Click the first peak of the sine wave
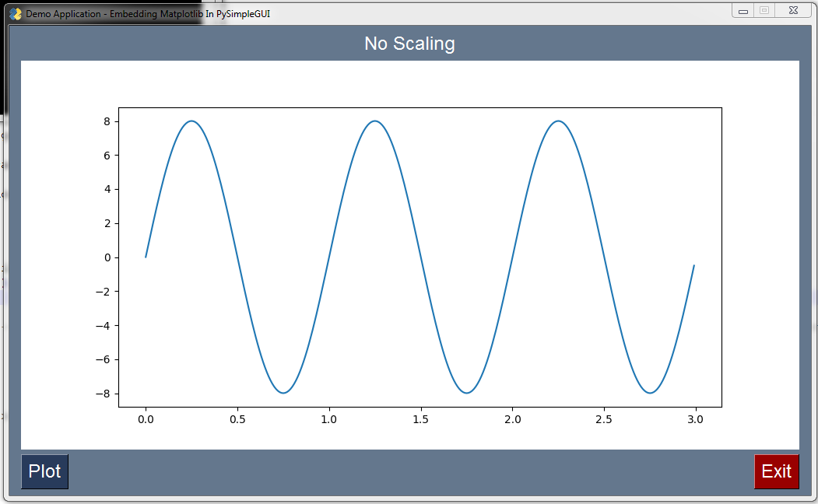The width and height of the screenshot is (818, 504). click(x=191, y=121)
